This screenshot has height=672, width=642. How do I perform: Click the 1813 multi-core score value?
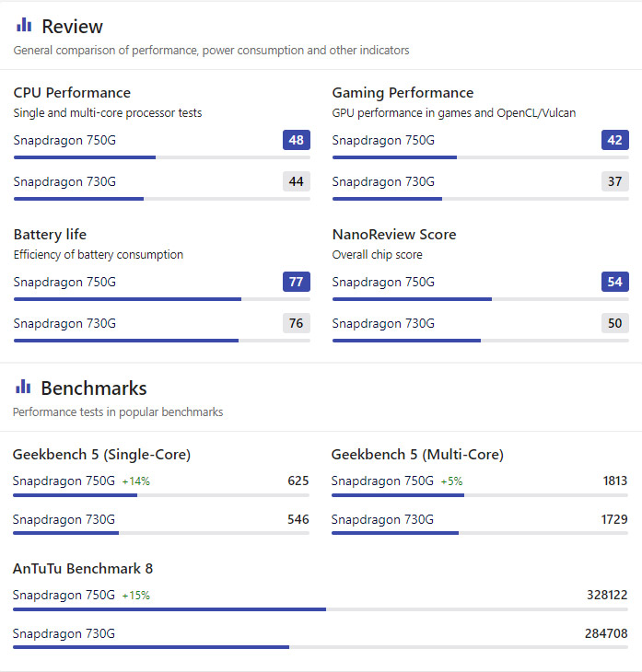(615, 481)
